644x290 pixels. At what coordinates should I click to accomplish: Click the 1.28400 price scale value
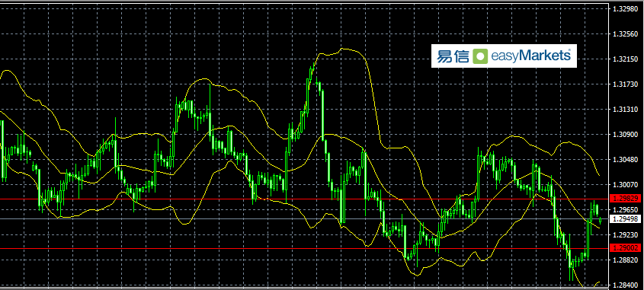[x=625, y=285]
